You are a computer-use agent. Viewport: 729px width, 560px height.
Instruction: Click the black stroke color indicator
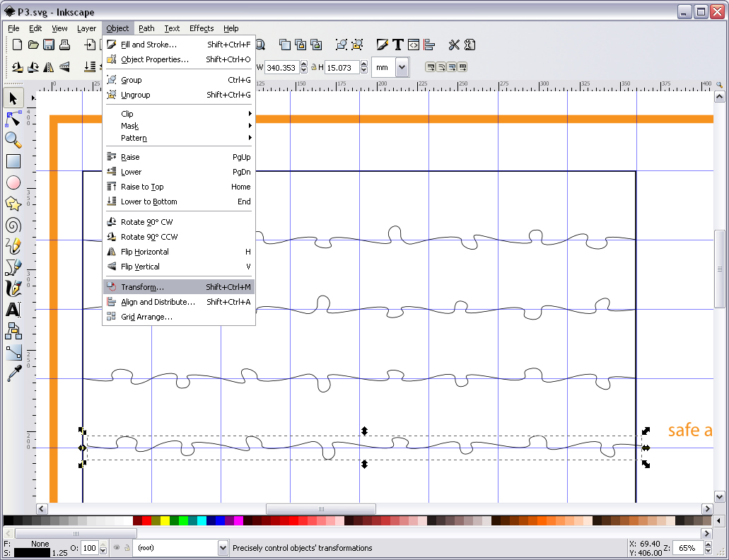click(32, 552)
